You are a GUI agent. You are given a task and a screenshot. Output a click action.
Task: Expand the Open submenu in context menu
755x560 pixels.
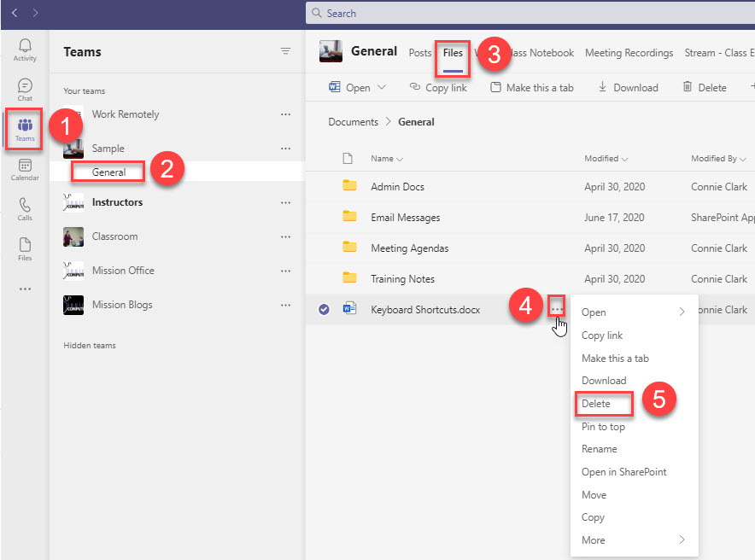coord(682,312)
